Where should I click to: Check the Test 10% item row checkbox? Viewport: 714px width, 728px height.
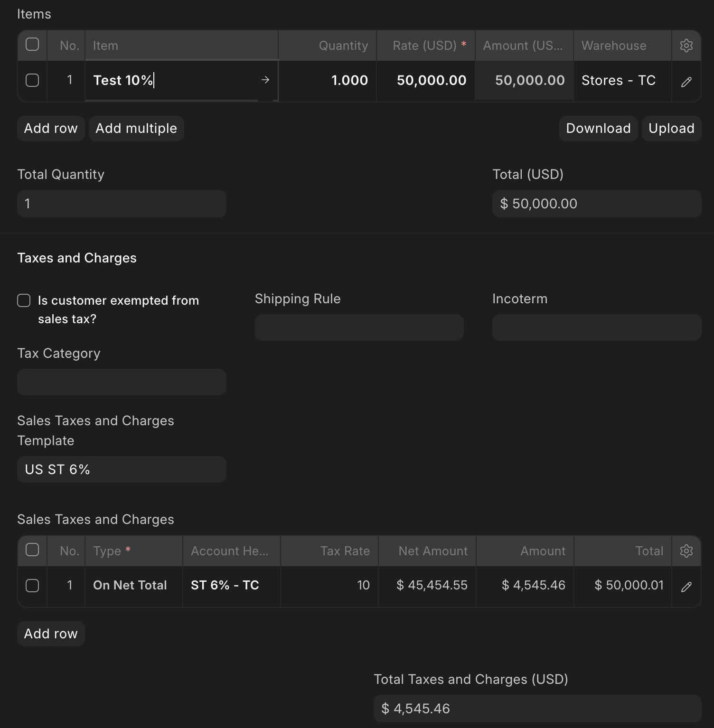[32, 80]
